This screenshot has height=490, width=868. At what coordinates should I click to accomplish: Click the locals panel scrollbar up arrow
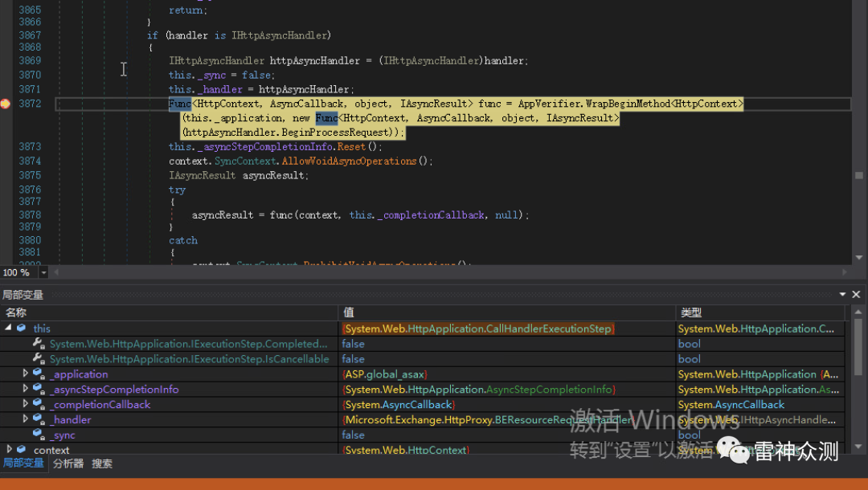coord(858,312)
